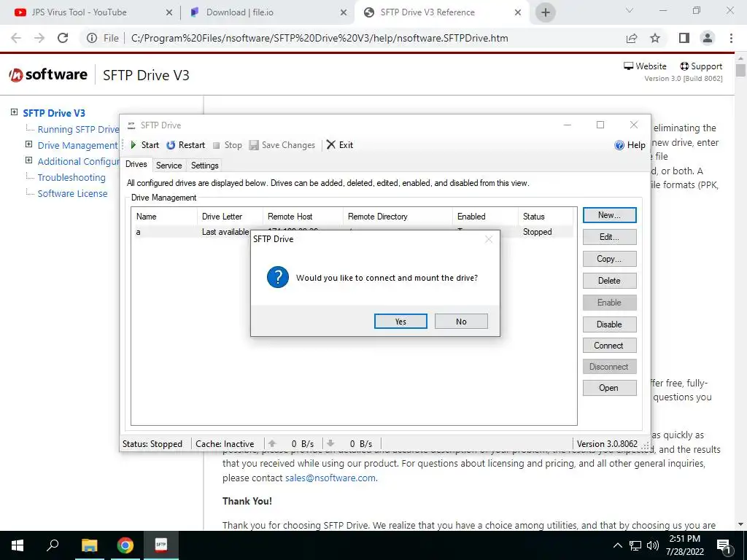
Task: Click the Open drive button
Action: (609, 388)
